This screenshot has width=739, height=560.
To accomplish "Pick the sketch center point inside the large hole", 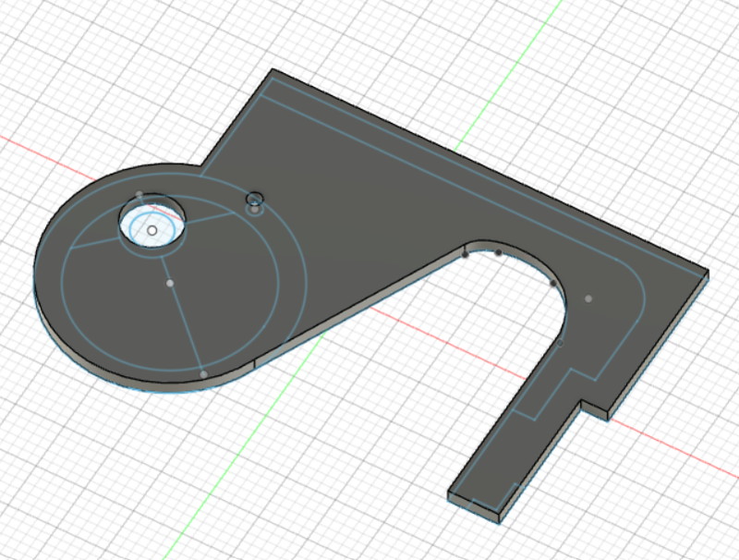I will (152, 230).
